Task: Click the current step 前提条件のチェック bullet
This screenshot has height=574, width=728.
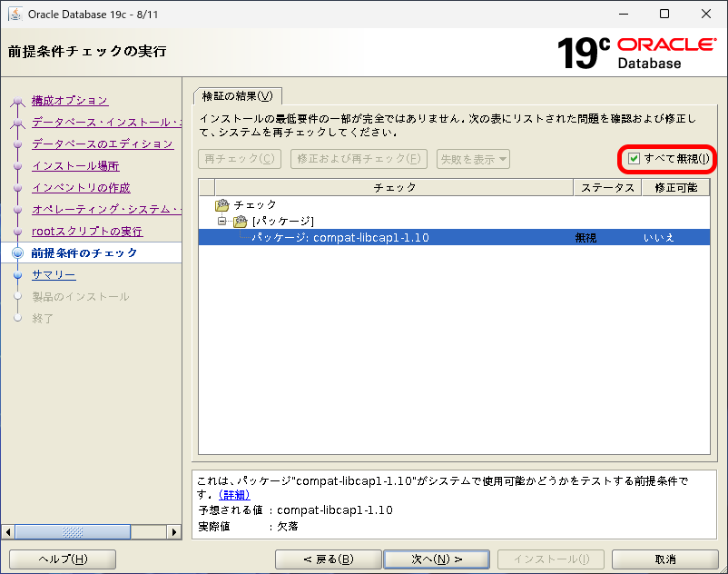Action: click(17, 253)
